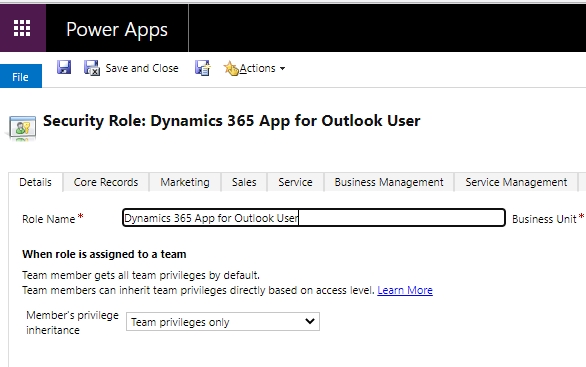
Task: Open the Actions dropdown menu
Action: (262, 68)
